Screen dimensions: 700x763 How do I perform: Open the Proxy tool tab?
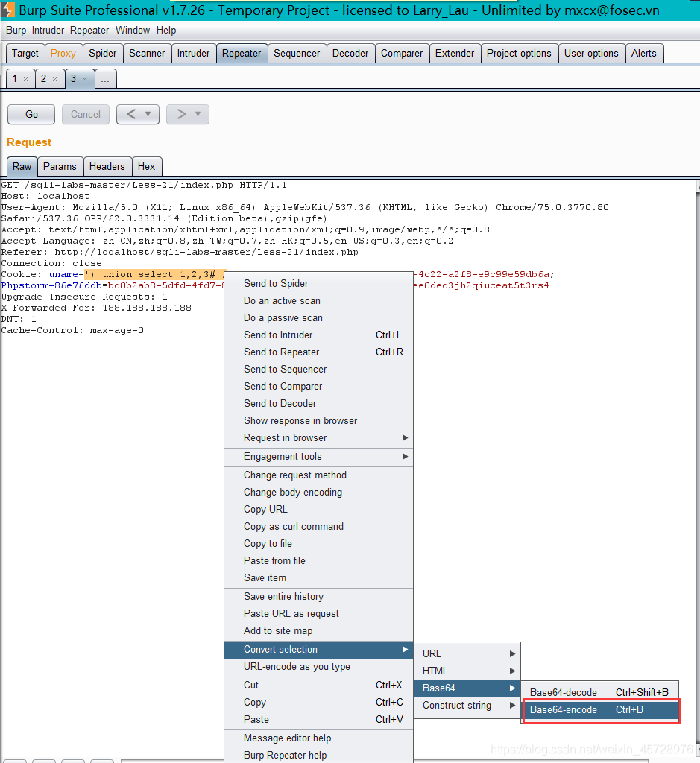point(63,54)
